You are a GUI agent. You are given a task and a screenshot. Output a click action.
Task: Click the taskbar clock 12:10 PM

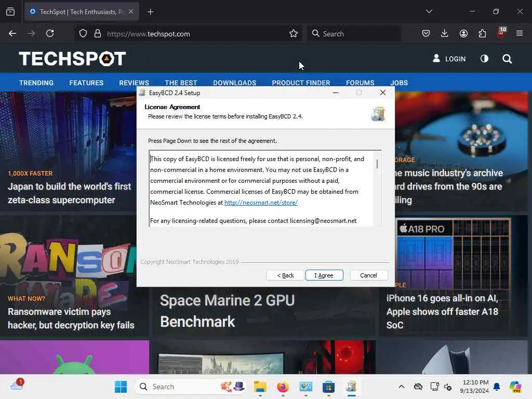pyautogui.click(x=475, y=387)
